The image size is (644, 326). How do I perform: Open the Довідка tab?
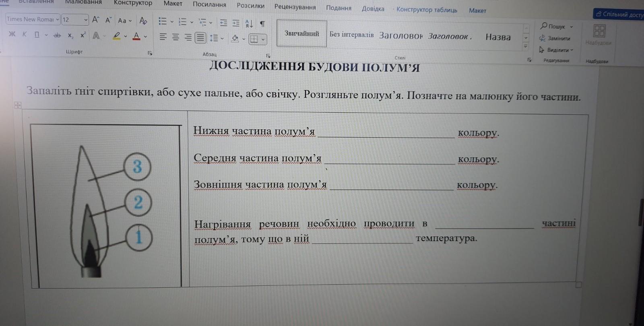click(373, 9)
